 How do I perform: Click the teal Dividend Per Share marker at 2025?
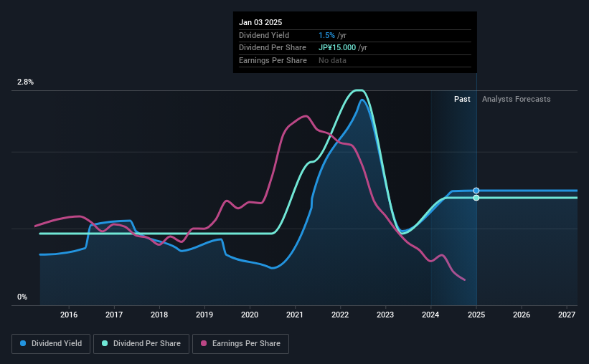tap(476, 198)
